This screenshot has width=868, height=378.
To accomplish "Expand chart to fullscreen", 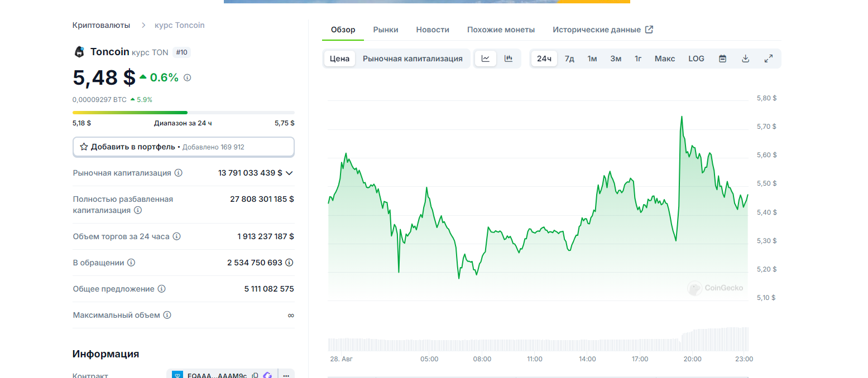I will 768,59.
